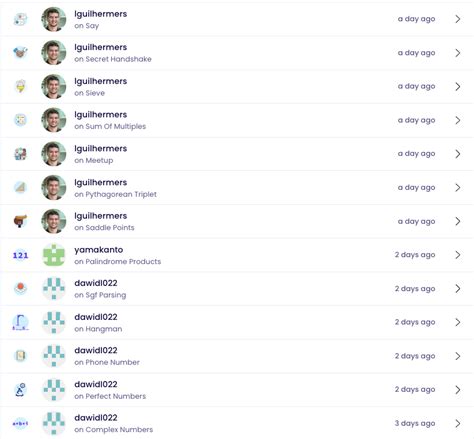Click the Hangman exercise icon
The width and height of the screenshot is (474, 439).
(x=20, y=322)
